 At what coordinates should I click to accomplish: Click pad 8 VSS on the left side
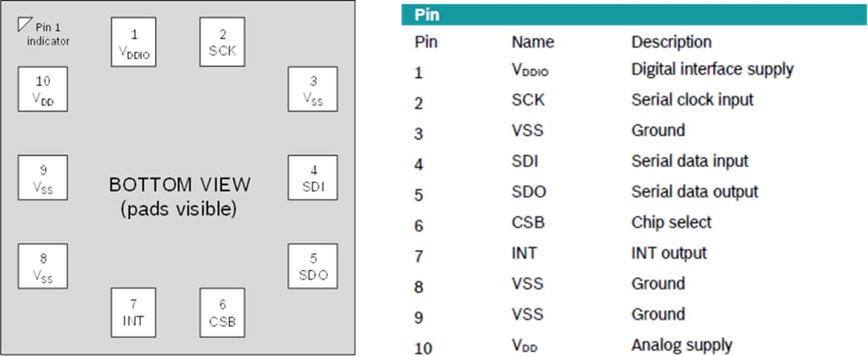pyautogui.click(x=43, y=267)
